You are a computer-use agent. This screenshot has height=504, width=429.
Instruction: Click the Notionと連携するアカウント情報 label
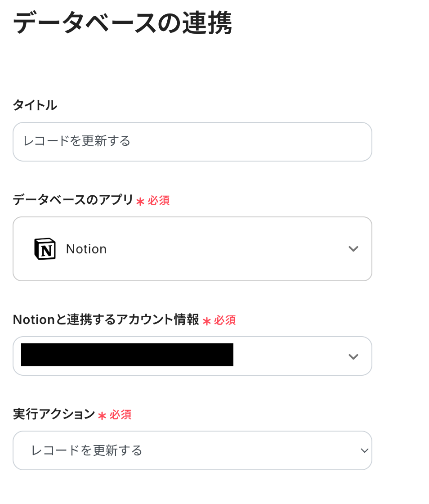pos(106,320)
